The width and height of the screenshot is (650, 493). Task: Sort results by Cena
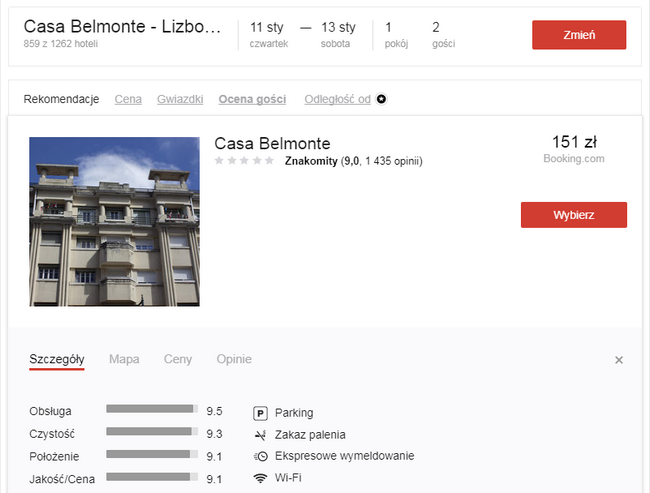(128, 99)
